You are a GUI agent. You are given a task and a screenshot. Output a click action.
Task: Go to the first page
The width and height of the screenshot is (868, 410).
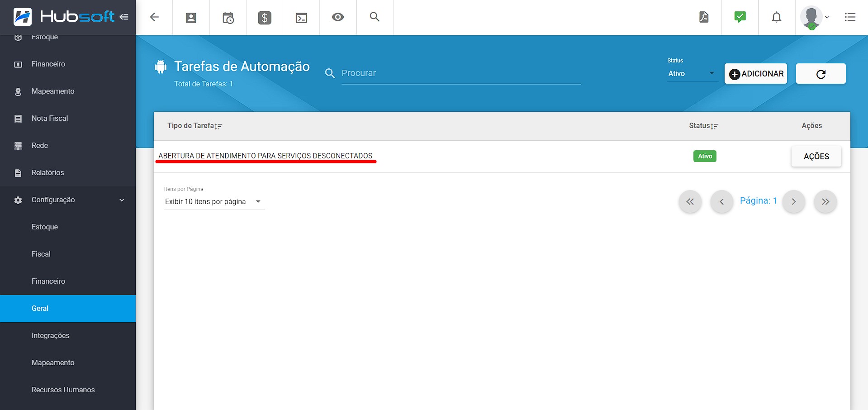tap(690, 202)
